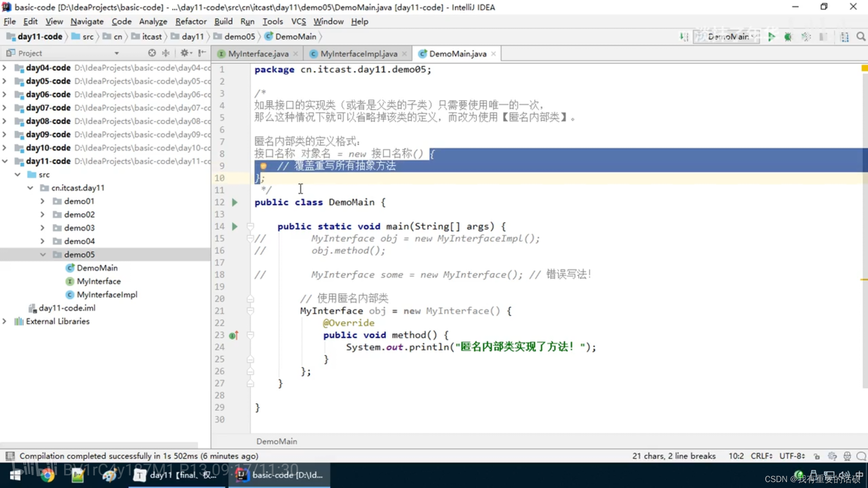Open the VCS menu
868x488 pixels.
298,21
